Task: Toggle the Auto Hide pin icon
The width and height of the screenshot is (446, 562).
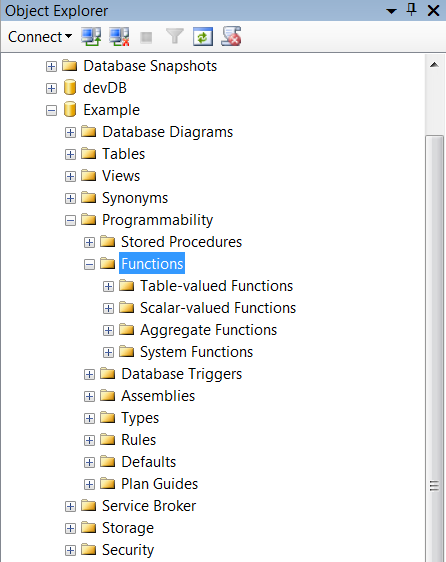Action: coord(412,10)
